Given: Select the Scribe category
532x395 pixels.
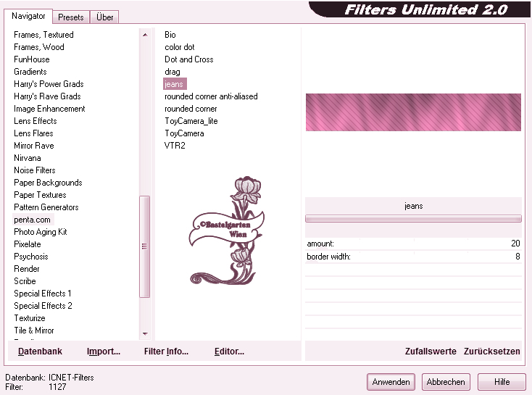Looking at the screenshot, I should click(x=25, y=281).
